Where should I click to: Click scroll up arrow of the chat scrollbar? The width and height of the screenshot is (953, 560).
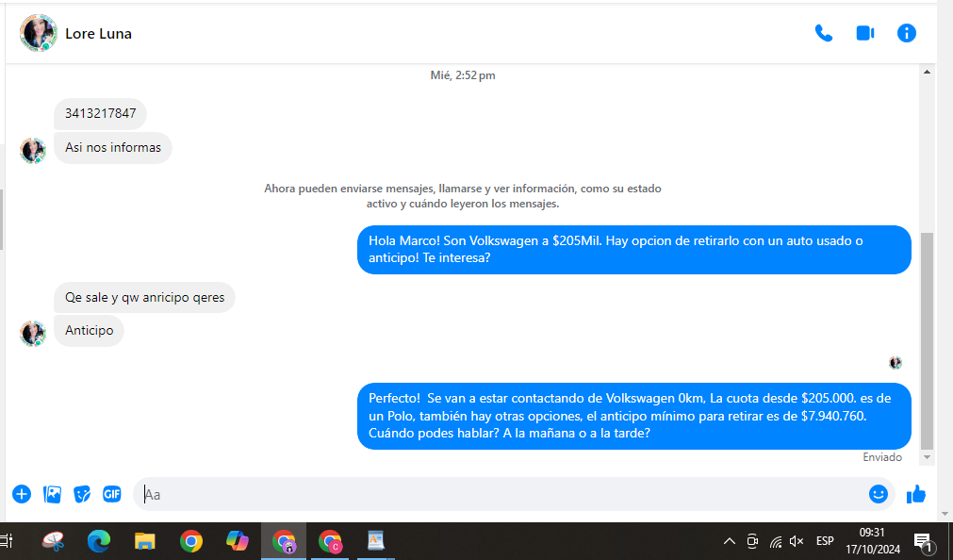tap(927, 72)
